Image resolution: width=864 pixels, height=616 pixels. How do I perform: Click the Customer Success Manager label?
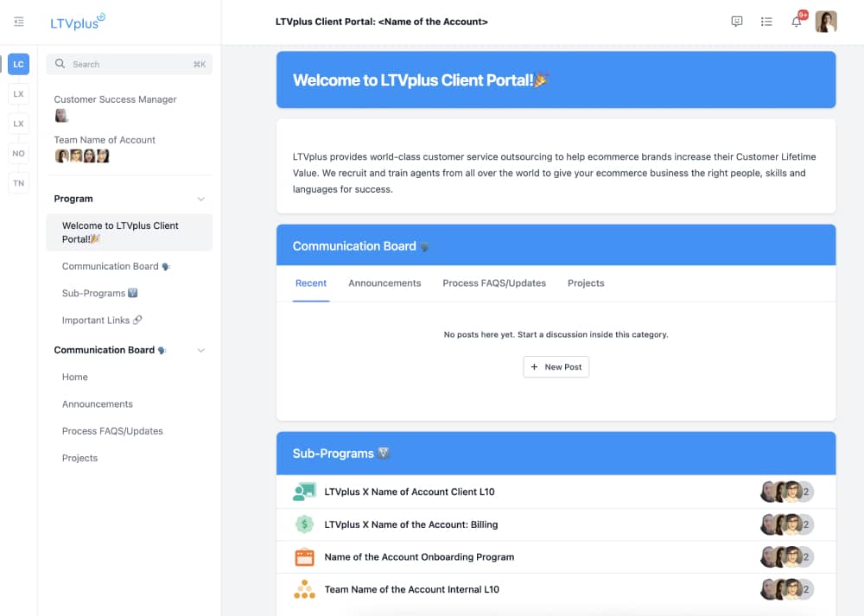point(115,99)
